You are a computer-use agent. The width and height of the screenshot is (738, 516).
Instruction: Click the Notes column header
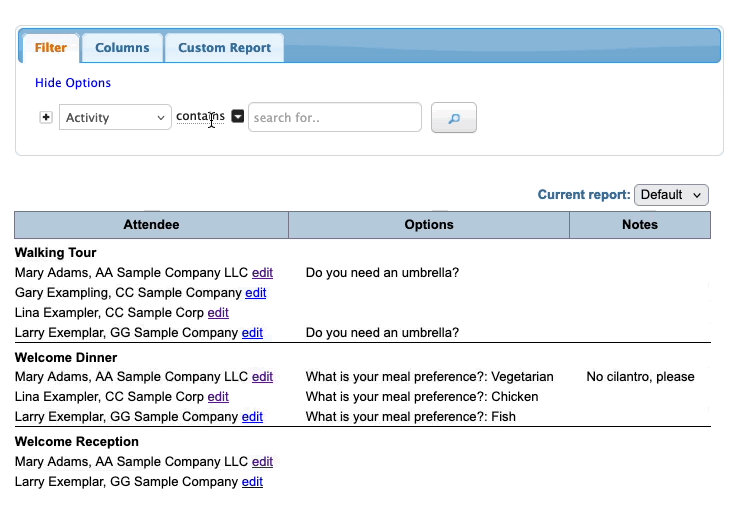pos(639,225)
